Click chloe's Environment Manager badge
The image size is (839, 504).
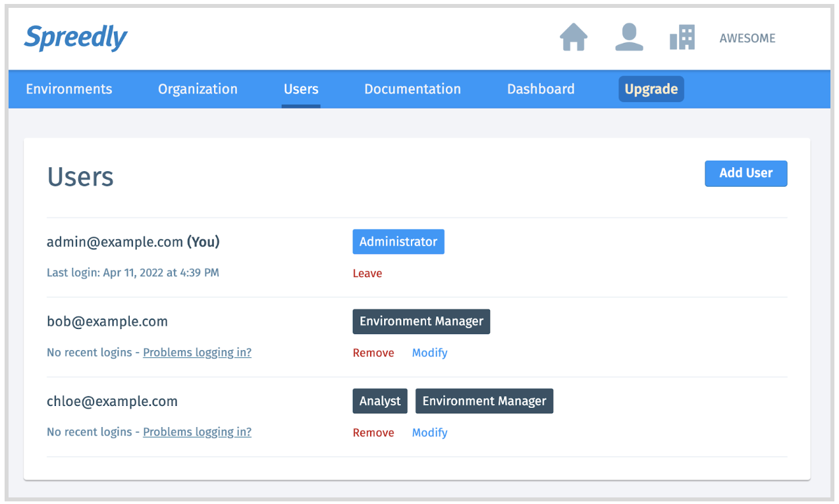point(484,401)
